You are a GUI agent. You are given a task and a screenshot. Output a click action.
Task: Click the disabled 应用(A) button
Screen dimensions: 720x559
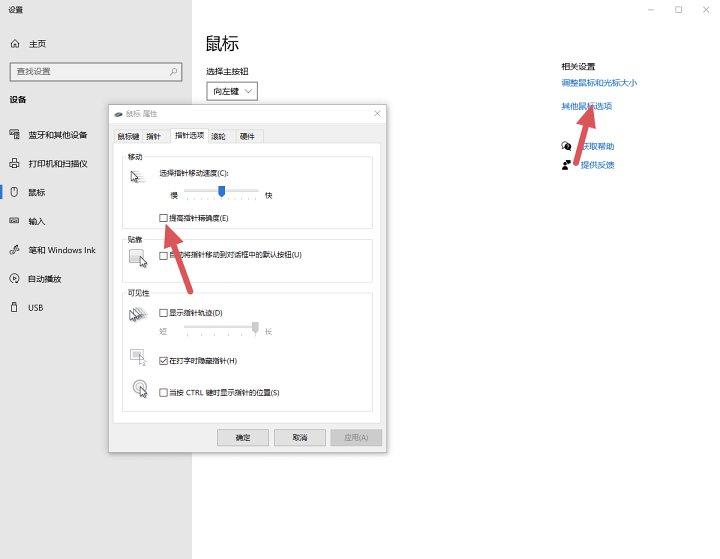point(356,438)
